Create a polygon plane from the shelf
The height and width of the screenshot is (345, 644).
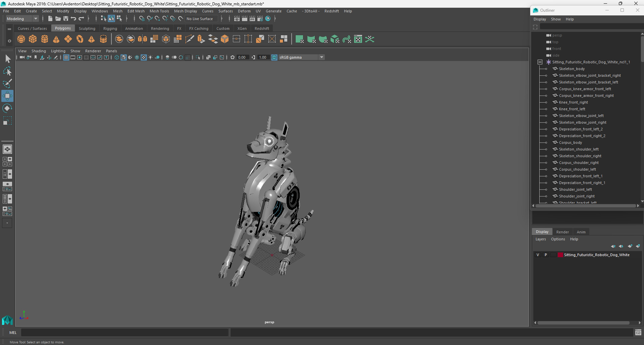[68, 39]
